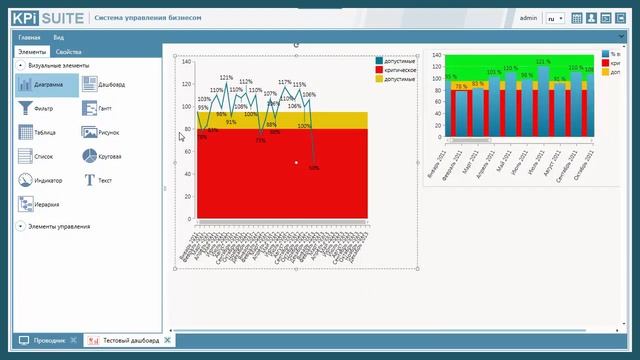This screenshot has height=360, width=640.
Task: Click the 115% data label
Action: click(299, 84)
